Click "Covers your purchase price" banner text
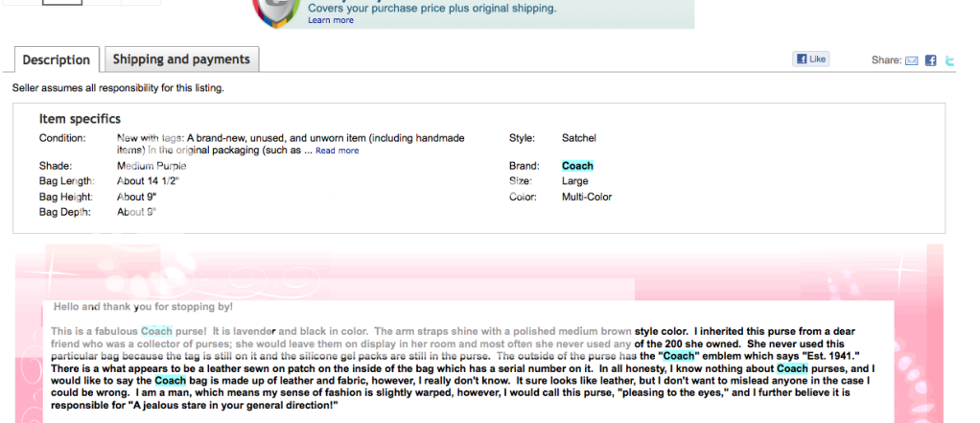 click(x=432, y=9)
